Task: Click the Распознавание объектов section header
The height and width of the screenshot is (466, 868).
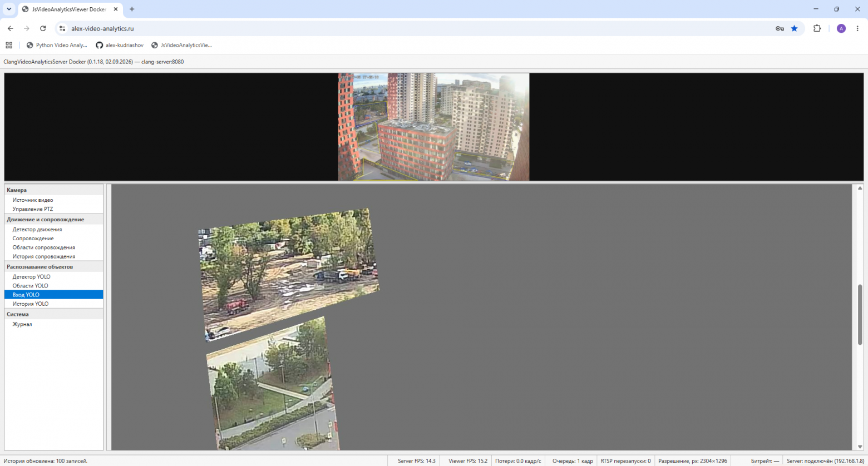Action: [54, 266]
